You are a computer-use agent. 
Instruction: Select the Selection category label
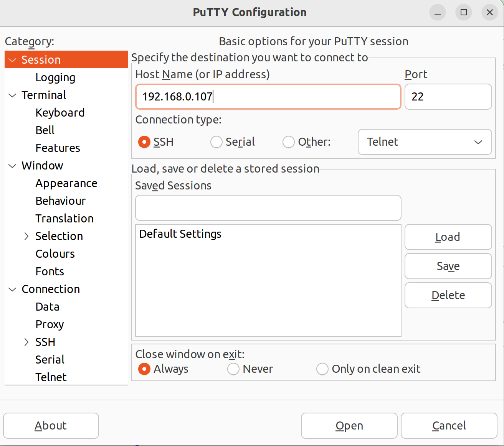click(x=59, y=236)
